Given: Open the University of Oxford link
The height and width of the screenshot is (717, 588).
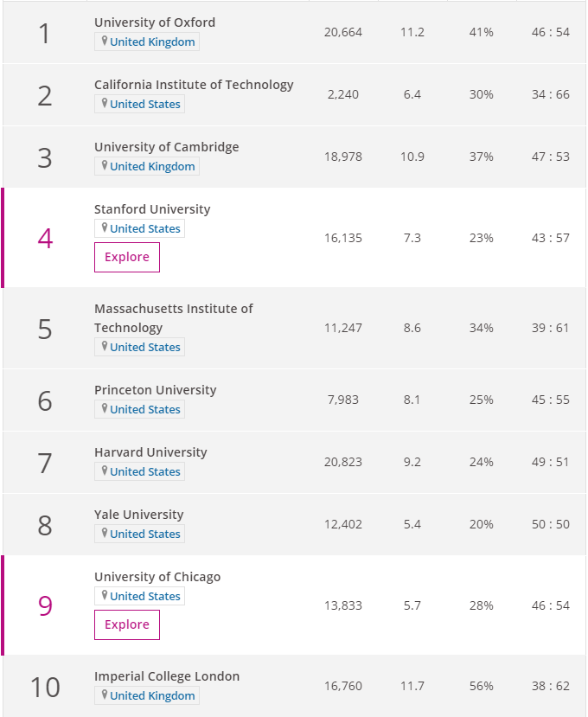Looking at the screenshot, I should point(155,22).
